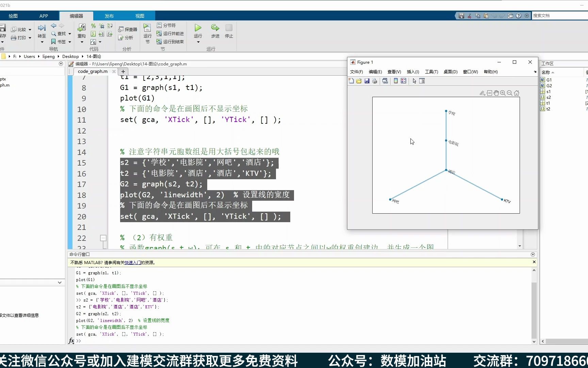Click the search documentation (搜索文档) field

pyautogui.click(x=560, y=16)
